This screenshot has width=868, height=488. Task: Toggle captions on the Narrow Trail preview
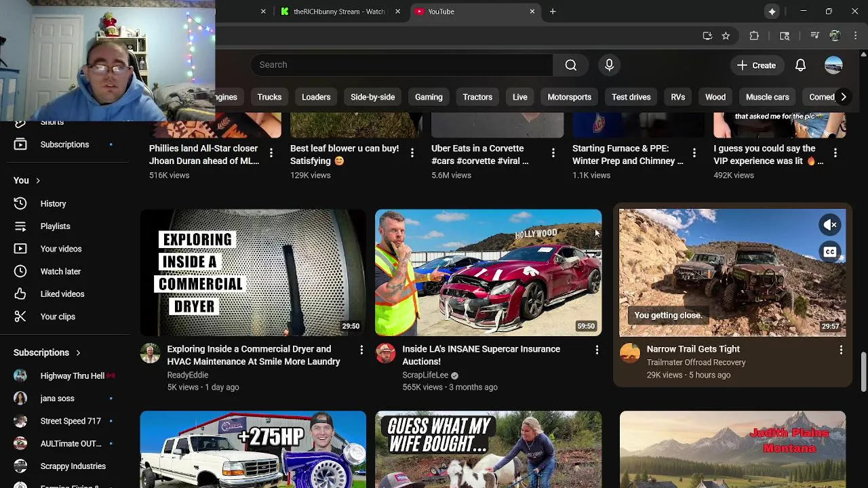[830, 252]
